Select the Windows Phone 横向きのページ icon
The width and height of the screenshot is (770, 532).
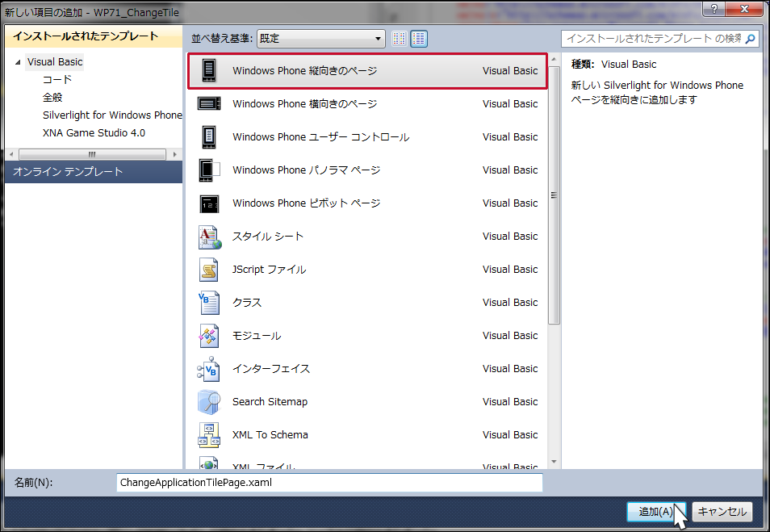(x=209, y=104)
